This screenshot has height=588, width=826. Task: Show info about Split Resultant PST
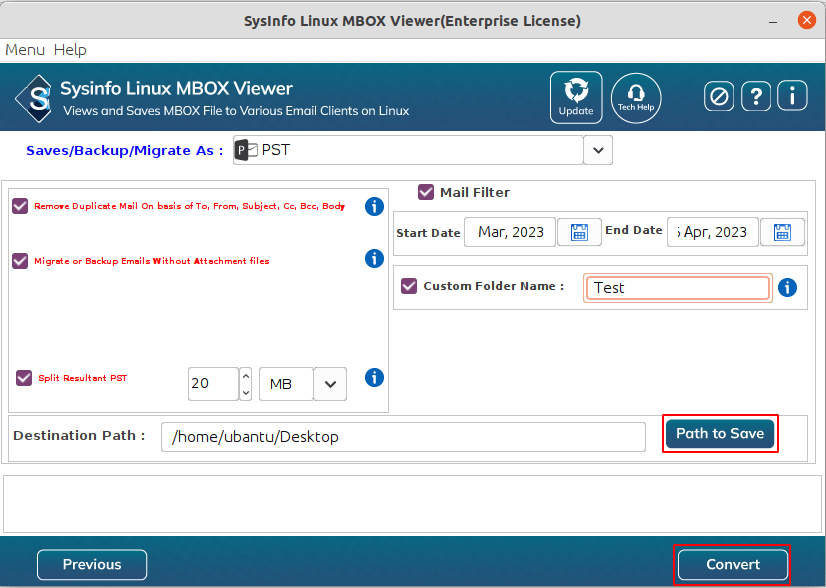point(374,378)
